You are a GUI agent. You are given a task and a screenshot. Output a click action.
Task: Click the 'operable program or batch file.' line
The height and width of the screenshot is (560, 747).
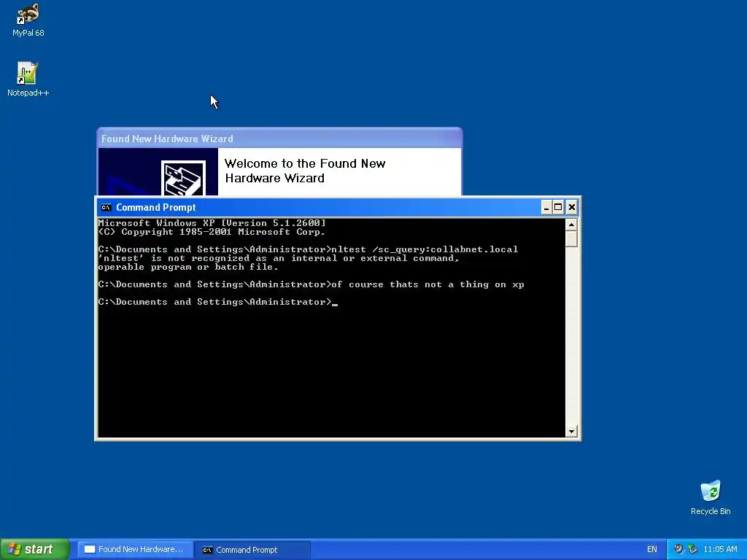coord(188,267)
